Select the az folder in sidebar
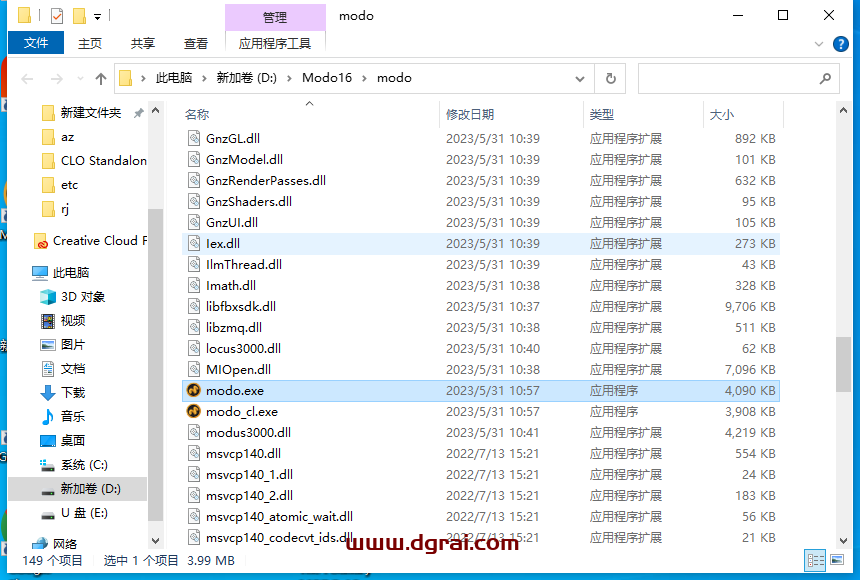860x580 pixels. point(58,137)
